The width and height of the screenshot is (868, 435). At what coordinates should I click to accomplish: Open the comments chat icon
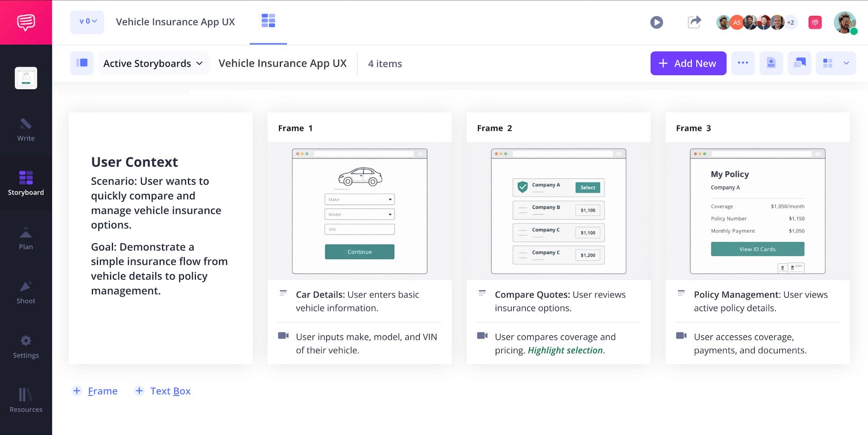click(x=815, y=22)
